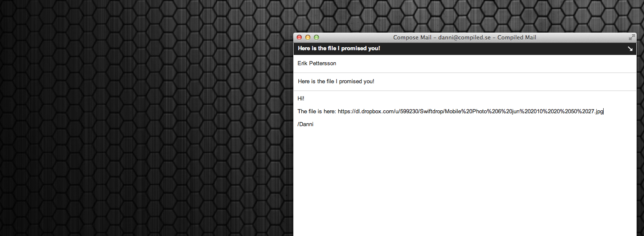Zoom the window using the green button
Viewport: 644px width, 236px height.
(316, 37)
